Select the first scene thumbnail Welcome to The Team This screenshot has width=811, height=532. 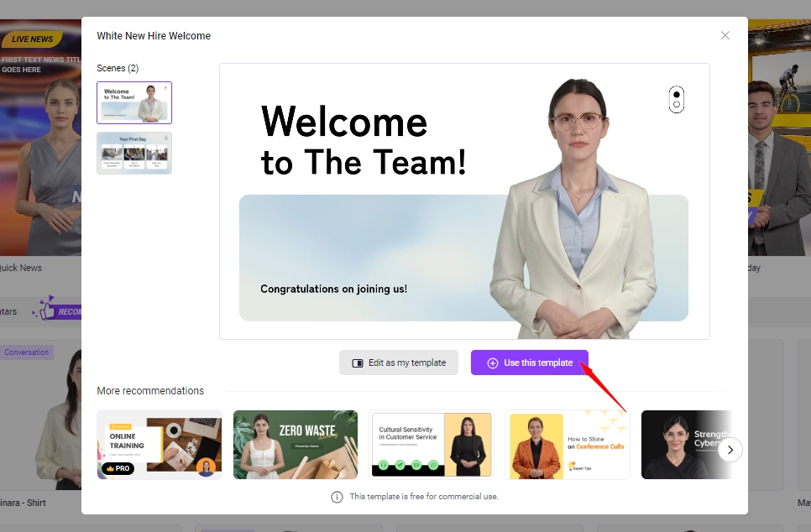tap(134, 102)
